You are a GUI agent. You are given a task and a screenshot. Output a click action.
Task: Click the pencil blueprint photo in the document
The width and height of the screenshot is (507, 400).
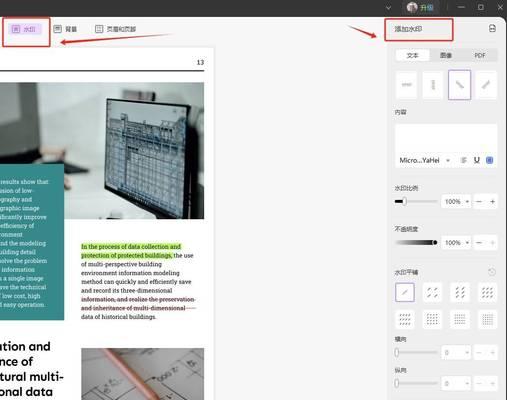pos(143,374)
